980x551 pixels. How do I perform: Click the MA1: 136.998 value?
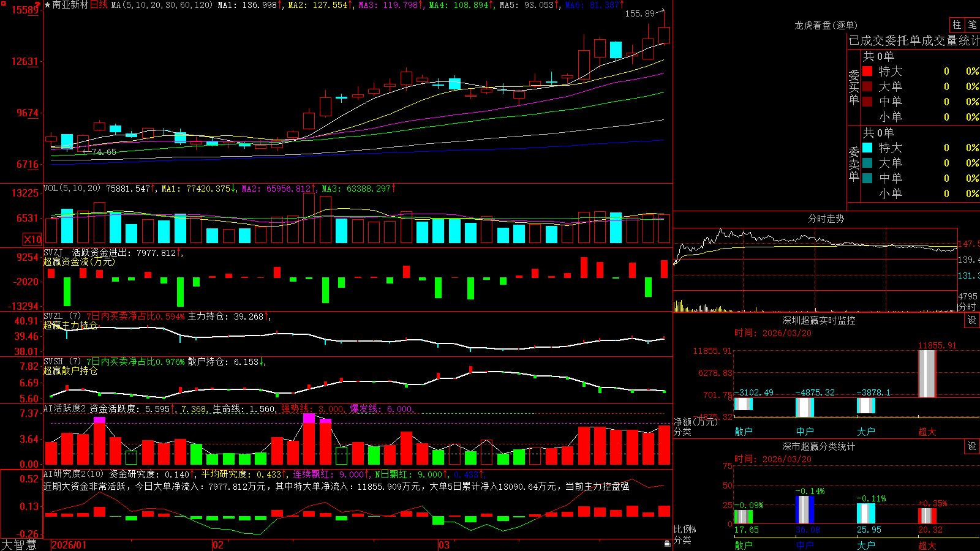point(249,5)
